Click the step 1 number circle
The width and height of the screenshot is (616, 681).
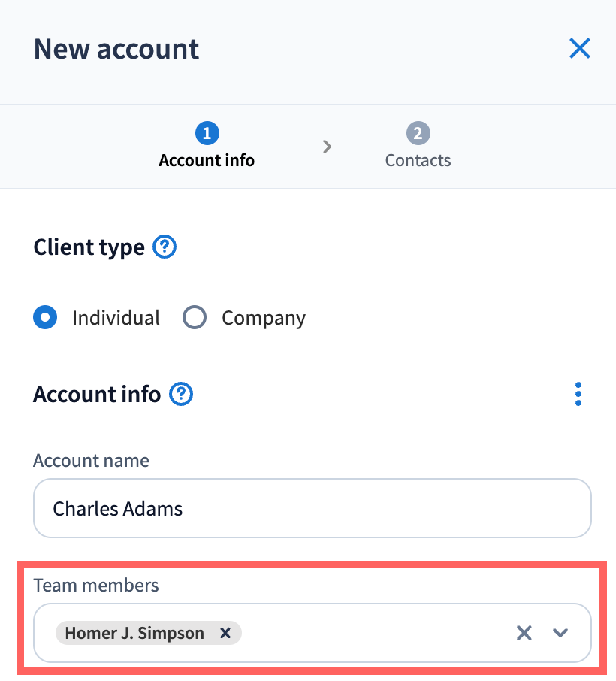point(207,134)
